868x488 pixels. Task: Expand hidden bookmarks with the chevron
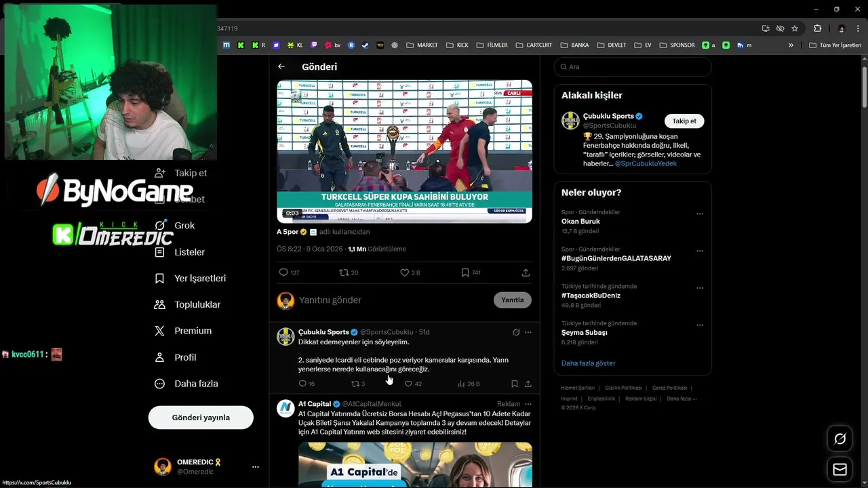click(x=791, y=45)
